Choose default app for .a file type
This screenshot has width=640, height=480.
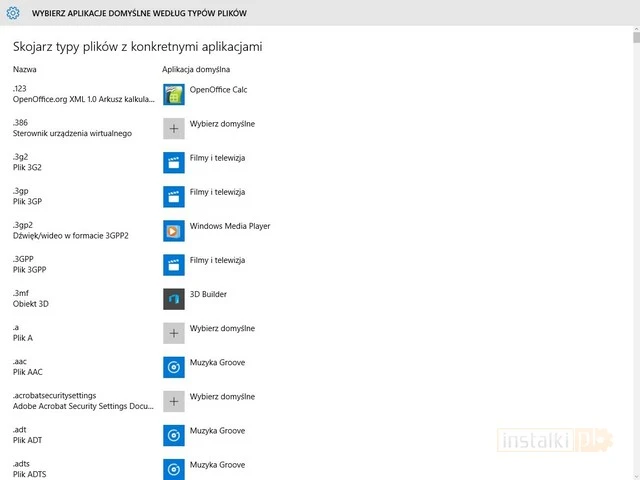pos(222,329)
